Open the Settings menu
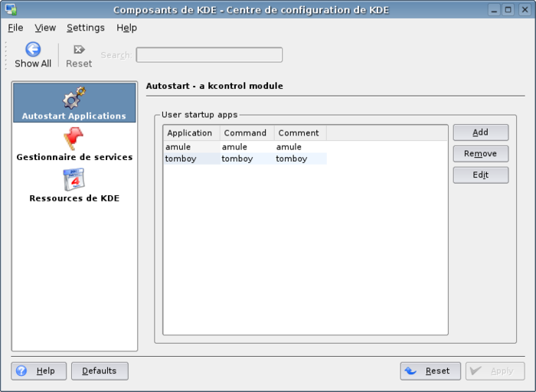 (86, 28)
